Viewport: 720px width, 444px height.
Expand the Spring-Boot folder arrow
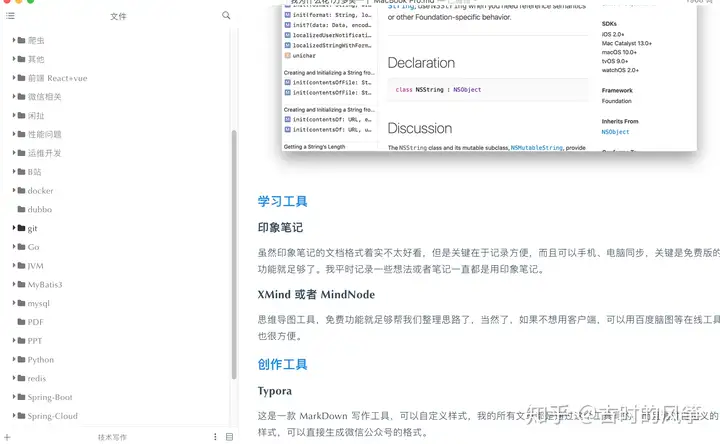(x=14, y=397)
